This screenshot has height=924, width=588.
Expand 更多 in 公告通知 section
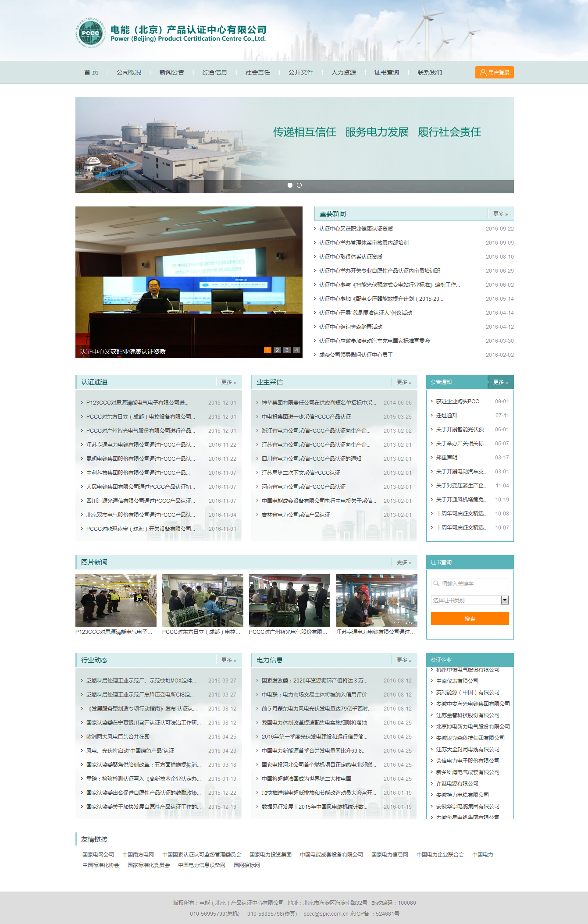pyautogui.click(x=500, y=382)
